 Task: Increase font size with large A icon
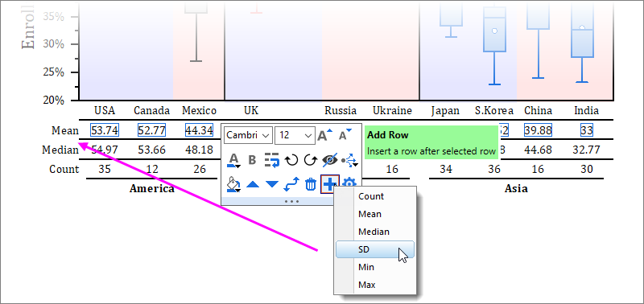coord(325,134)
